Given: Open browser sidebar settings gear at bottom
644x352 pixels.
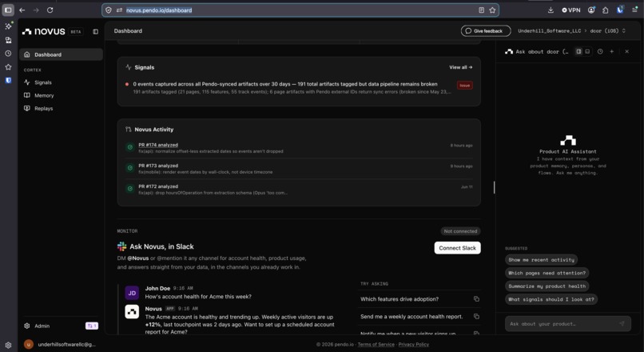Looking at the screenshot, I should tap(8, 346).
